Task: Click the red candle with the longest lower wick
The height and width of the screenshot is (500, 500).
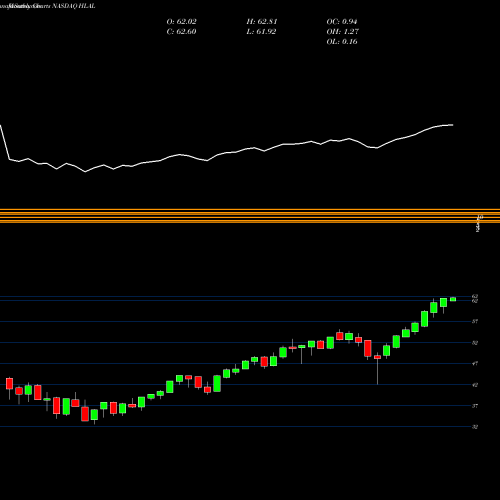Action: [x=377, y=357]
